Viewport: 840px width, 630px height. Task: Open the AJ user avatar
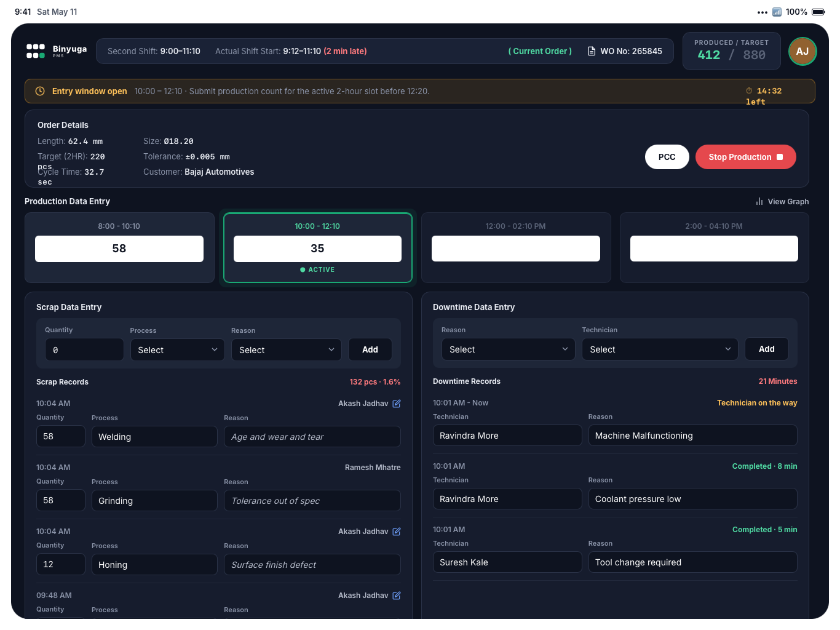tap(802, 51)
